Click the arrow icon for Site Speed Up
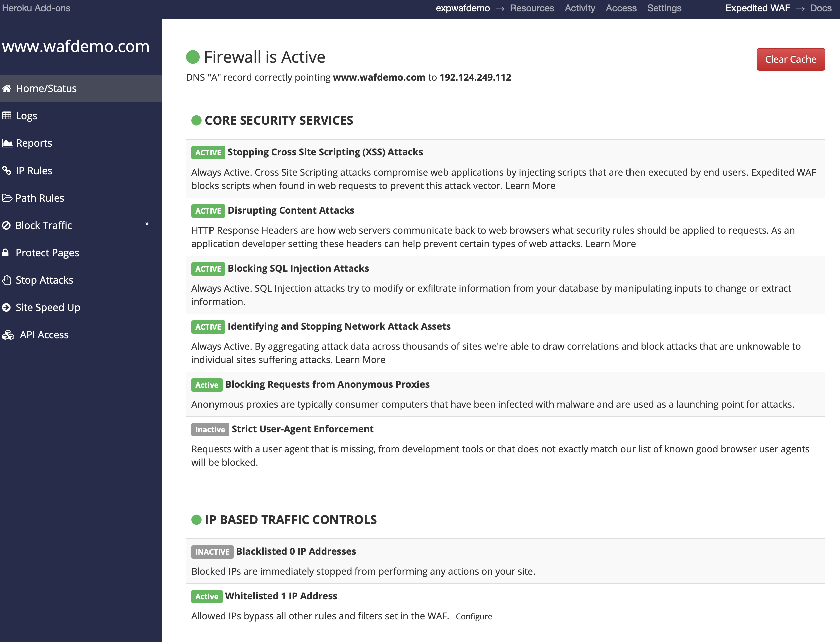Image resolution: width=840 pixels, height=642 pixels. coord(6,308)
